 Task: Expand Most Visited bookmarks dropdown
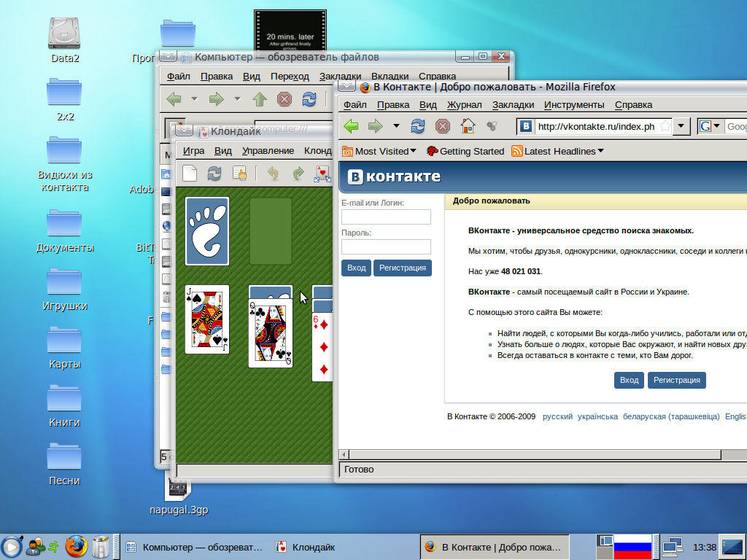[x=413, y=151]
